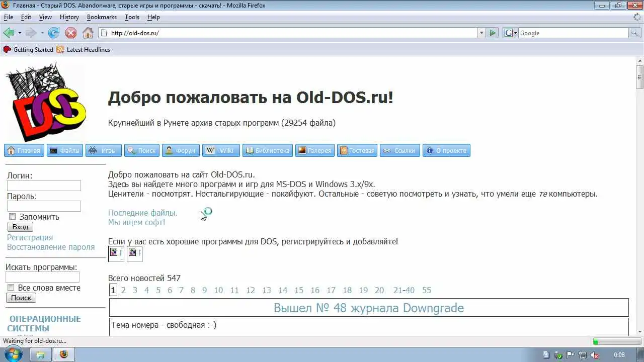Click the taskbar clock showing 0:08
Screen dimensions: 644x362
coord(619,355)
